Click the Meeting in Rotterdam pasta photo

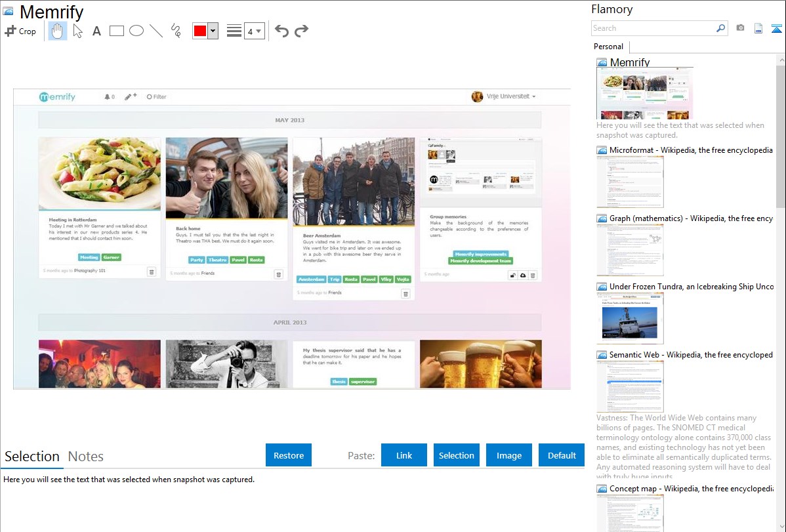point(100,173)
